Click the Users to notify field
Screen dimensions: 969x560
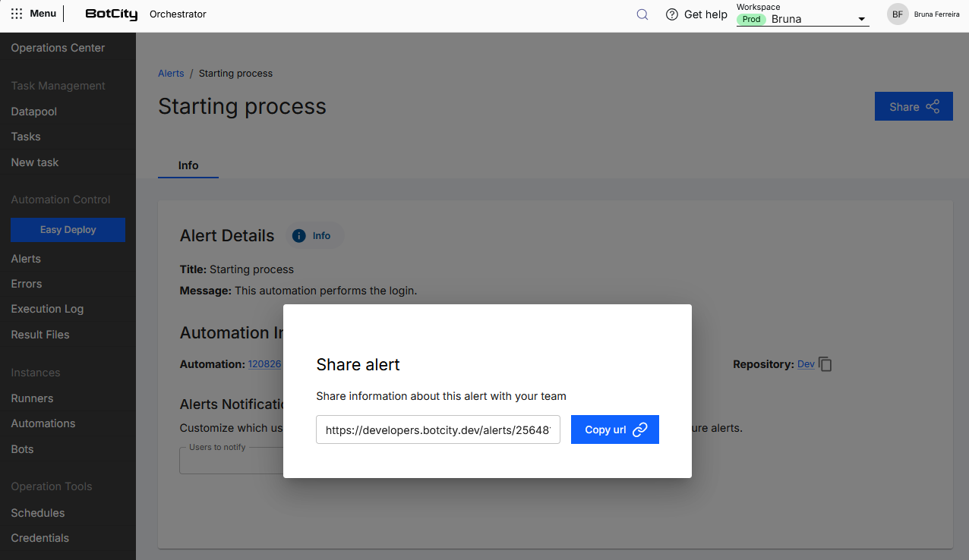point(231,460)
